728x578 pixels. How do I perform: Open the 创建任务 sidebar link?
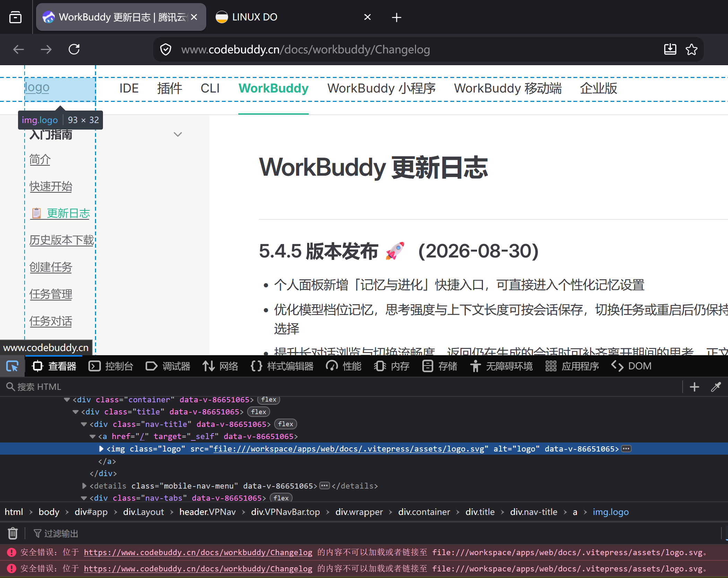[51, 267]
